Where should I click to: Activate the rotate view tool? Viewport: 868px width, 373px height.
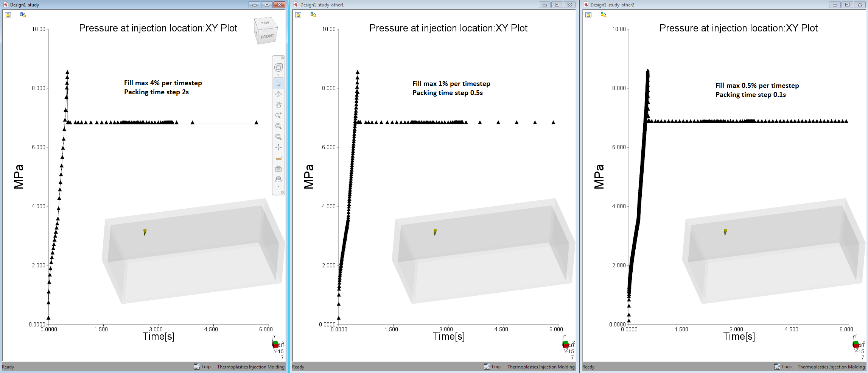tap(279, 94)
